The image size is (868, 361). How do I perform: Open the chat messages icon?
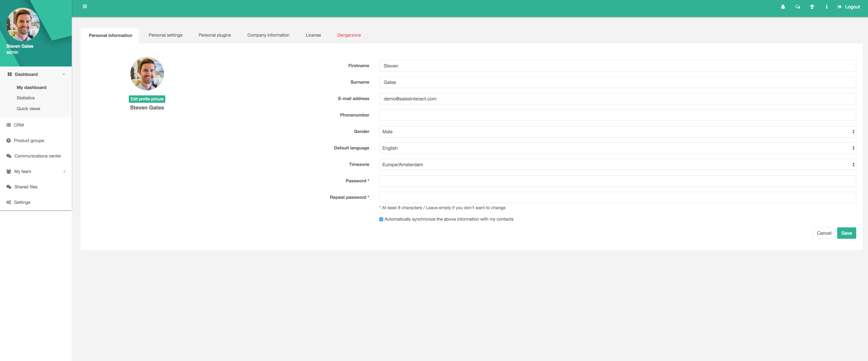click(x=797, y=7)
